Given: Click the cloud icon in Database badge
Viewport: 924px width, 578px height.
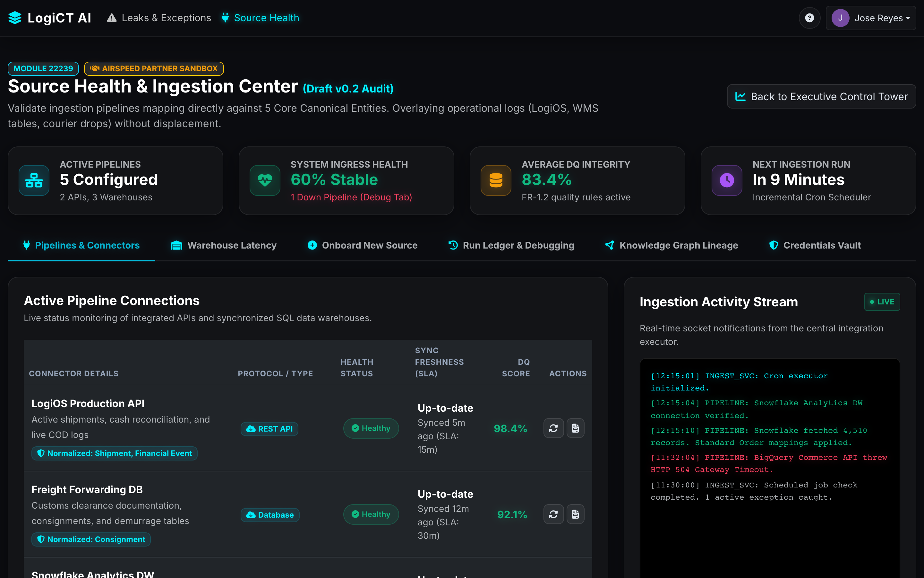Looking at the screenshot, I should 251,515.
